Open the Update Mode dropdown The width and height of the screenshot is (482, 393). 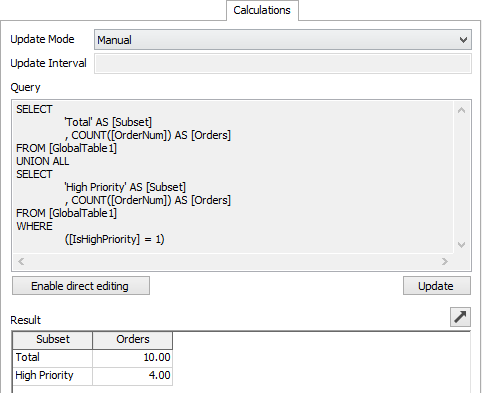pos(283,40)
